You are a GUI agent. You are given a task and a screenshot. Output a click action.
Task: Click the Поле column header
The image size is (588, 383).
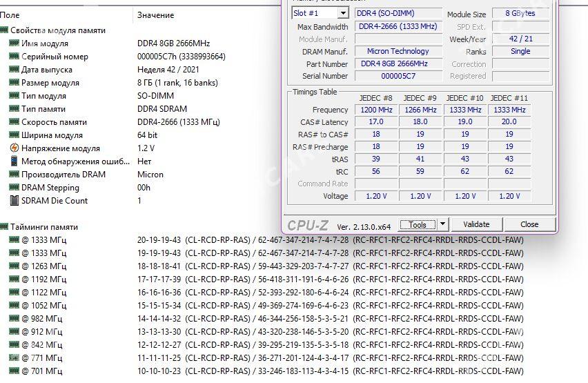click(x=10, y=15)
